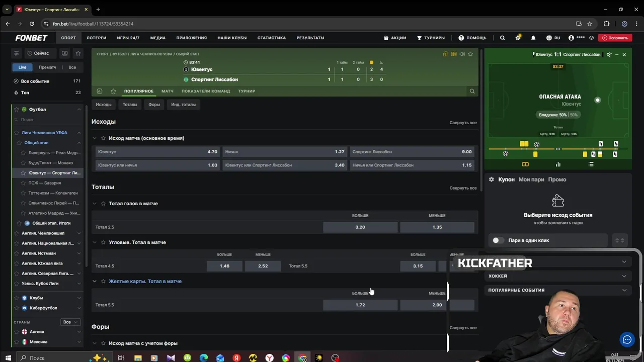Toggle Пари в один клик switch
The height and width of the screenshot is (362, 644).
pos(498,240)
